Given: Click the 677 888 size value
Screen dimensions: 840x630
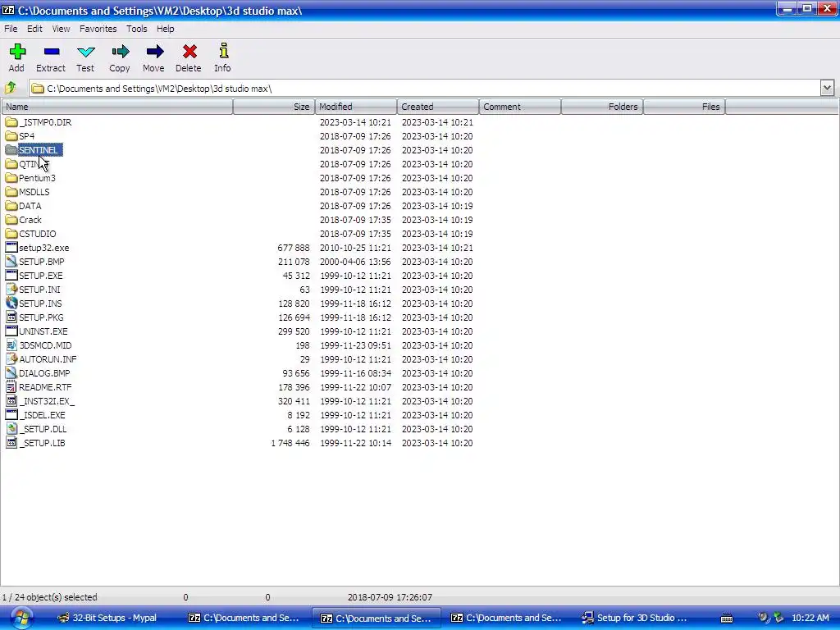Looking at the screenshot, I should (294, 248).
